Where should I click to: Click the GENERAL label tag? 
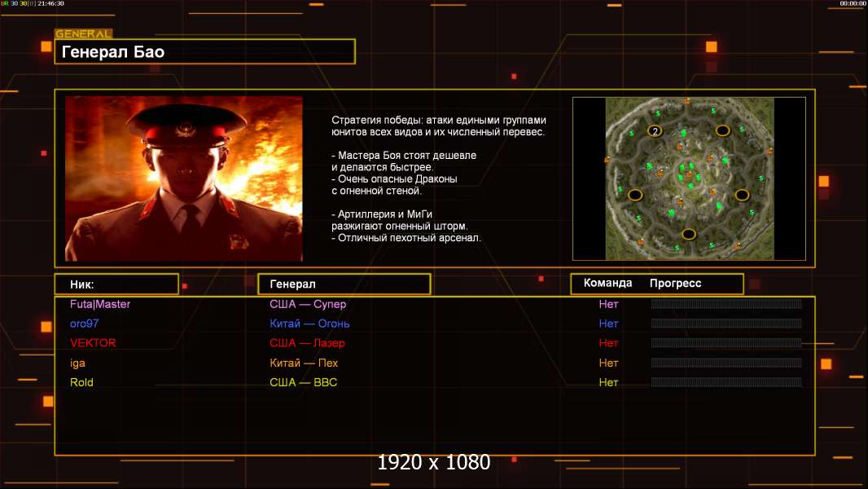point(84,33)
